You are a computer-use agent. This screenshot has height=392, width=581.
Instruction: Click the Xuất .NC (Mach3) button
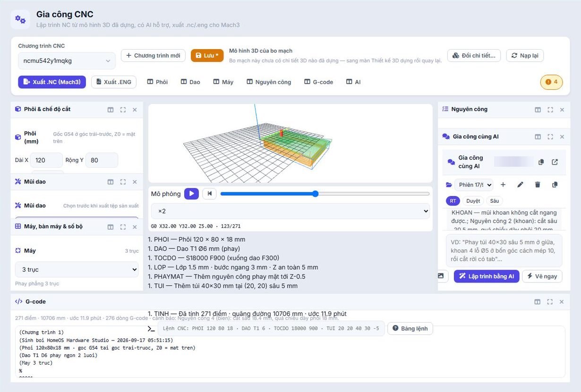(52, 82)
